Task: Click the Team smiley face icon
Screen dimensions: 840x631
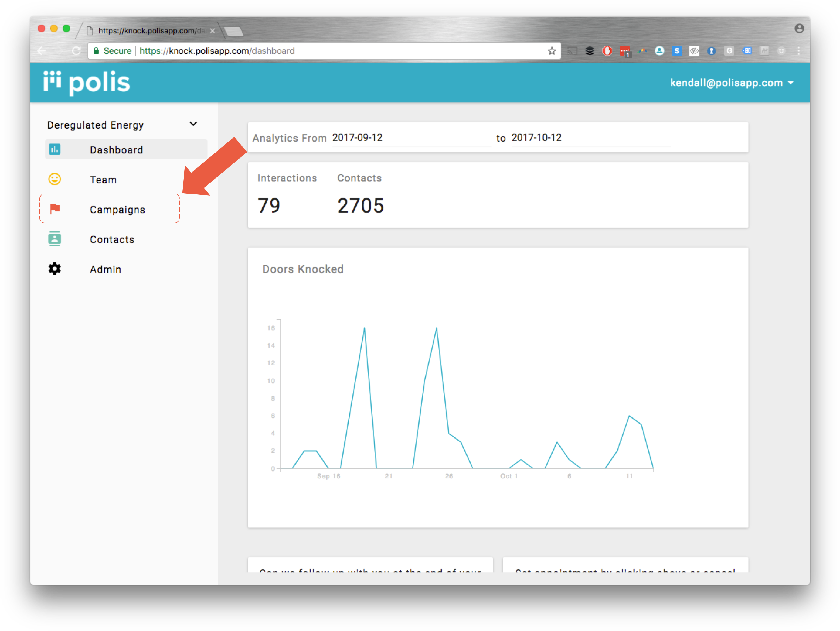Action: point(55,179)
